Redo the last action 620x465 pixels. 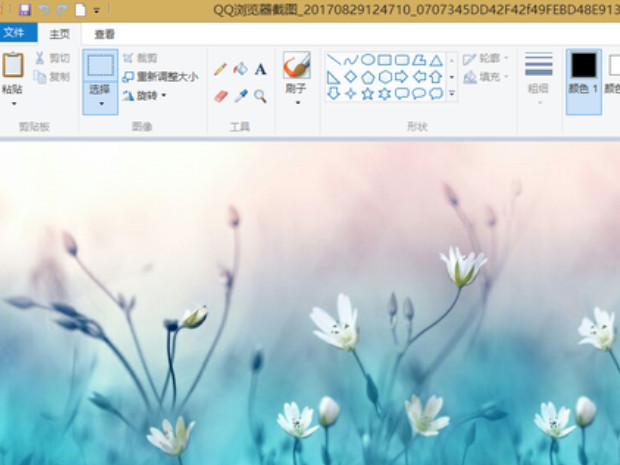62,10
